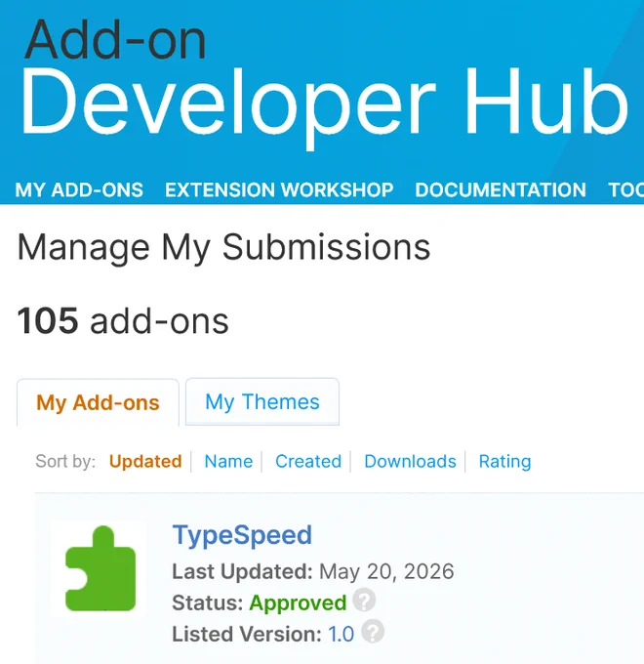Sort add-ons by Created
The image size is (644, 664).
pos(308,461)
